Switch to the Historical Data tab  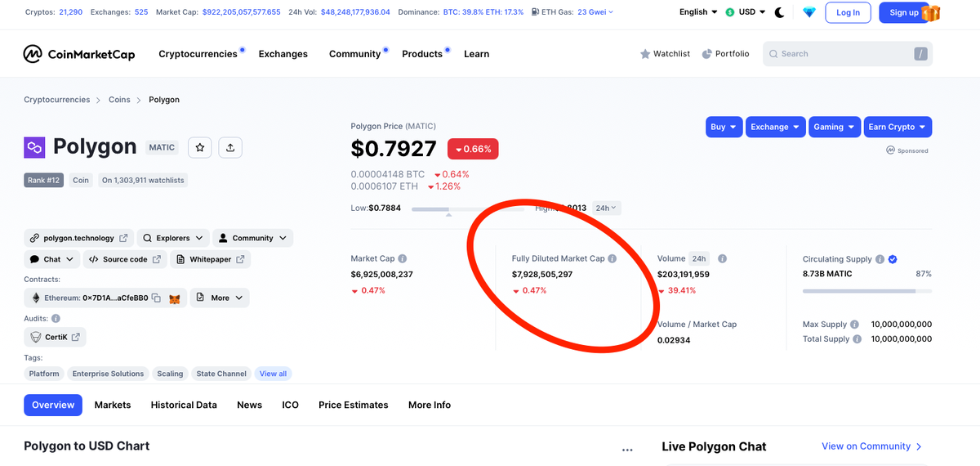coord(184,405)
